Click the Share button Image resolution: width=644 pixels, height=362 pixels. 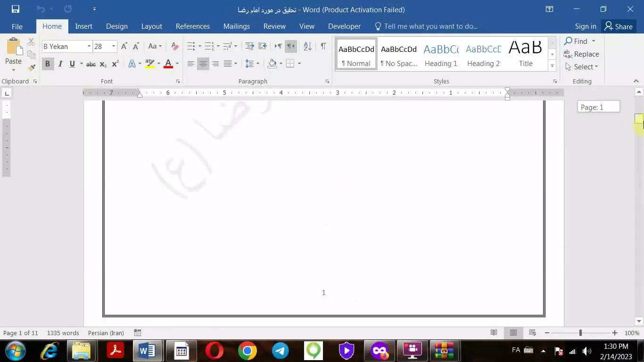pyautogui.click(x=619, y=26)
